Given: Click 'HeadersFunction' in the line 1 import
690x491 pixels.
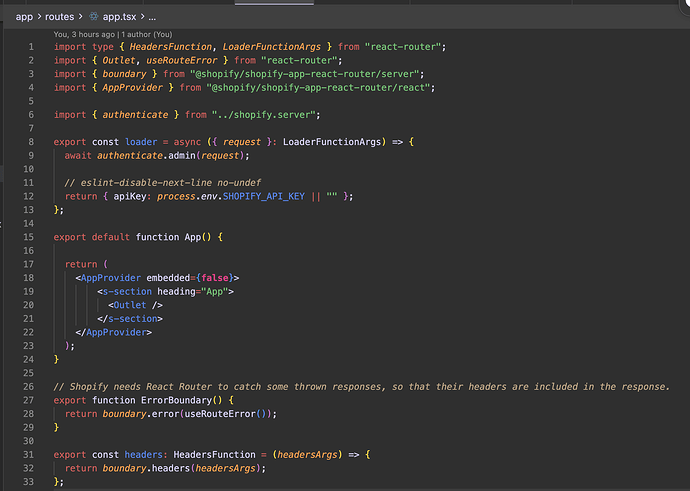Looking at the screenshot, I should pyautogui.click(x=170, y=47).
